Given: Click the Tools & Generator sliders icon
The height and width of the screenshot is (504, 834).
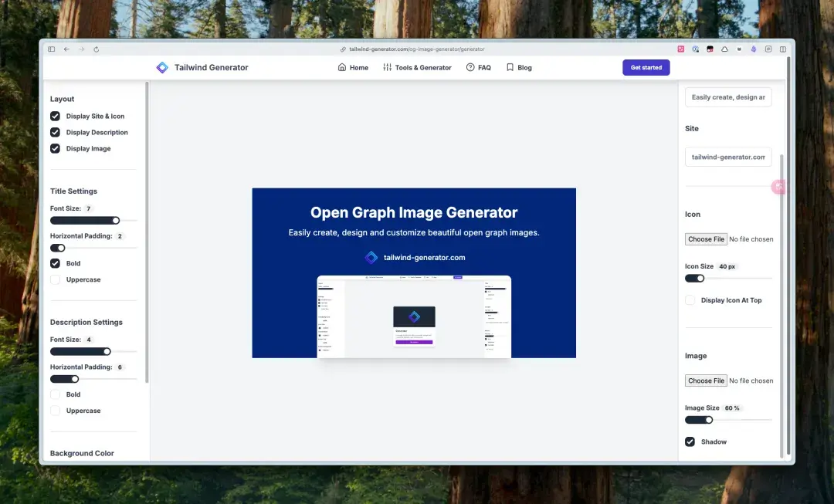Looking at the screenshot, I should point(387,68).
